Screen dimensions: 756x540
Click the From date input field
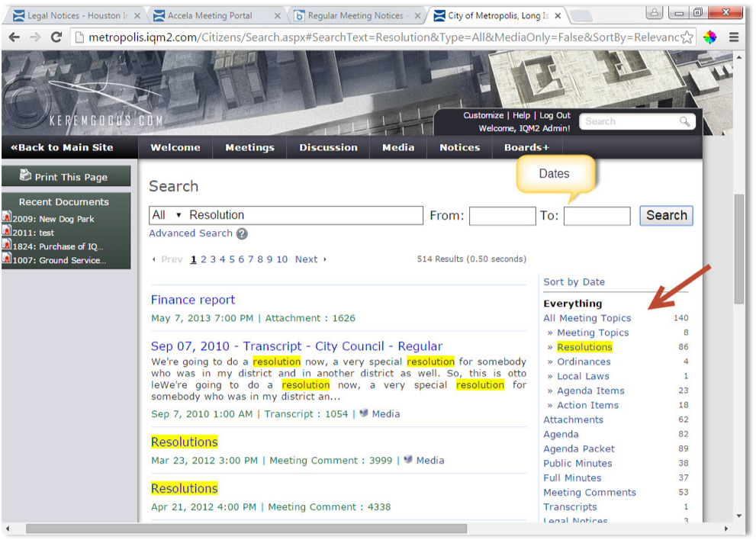(503, 216)
